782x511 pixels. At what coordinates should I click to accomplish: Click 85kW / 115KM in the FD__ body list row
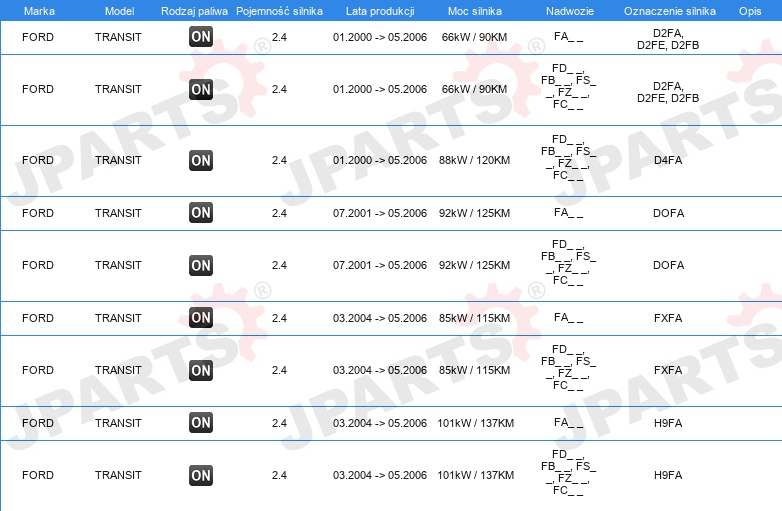pos(474,370)
